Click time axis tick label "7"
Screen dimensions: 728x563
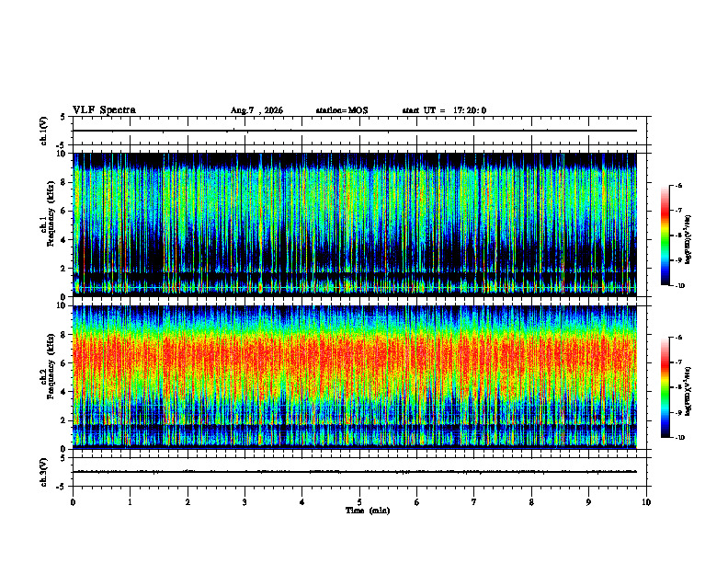pos(474,502)
